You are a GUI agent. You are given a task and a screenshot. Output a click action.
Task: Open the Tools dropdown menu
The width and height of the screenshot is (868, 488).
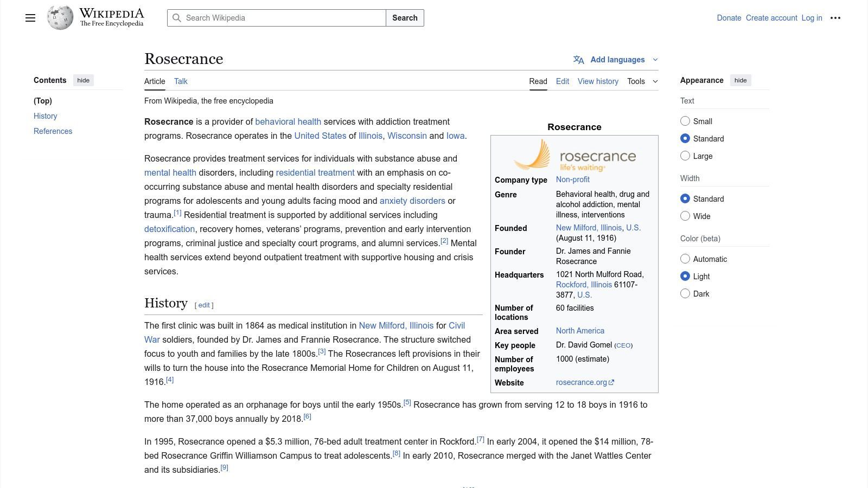(642, 81)
